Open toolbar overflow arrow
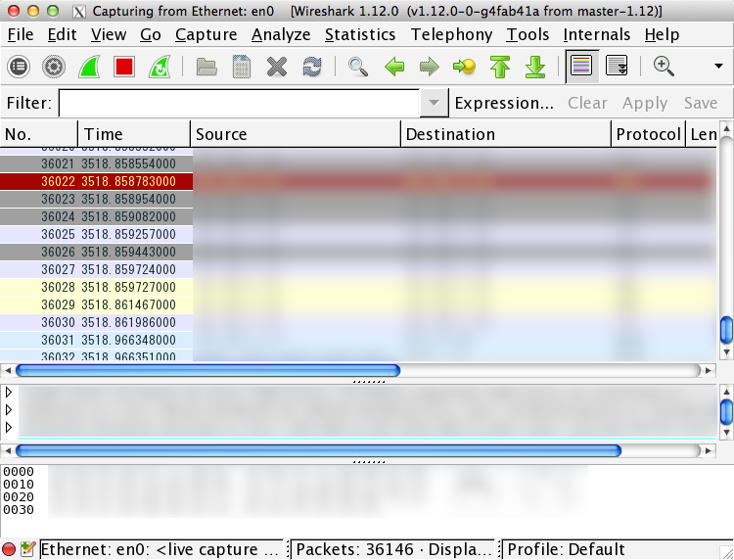Image resolution: width=734 pixels, height=560 pixels. [718, 66]
